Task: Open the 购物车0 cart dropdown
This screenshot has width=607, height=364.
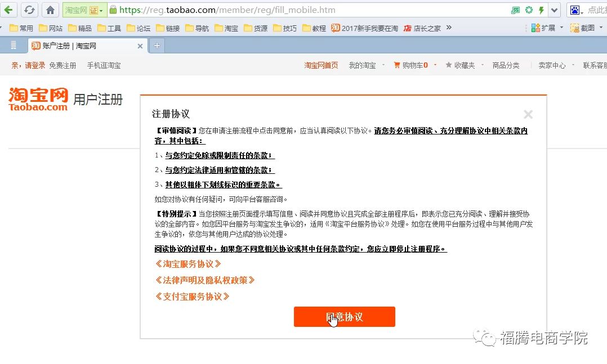Action: [415, 65]
